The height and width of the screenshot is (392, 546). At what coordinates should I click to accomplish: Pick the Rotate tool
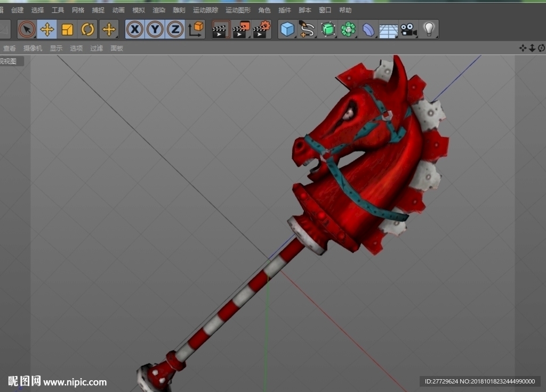pyautogui.click(x=87, y=30)
